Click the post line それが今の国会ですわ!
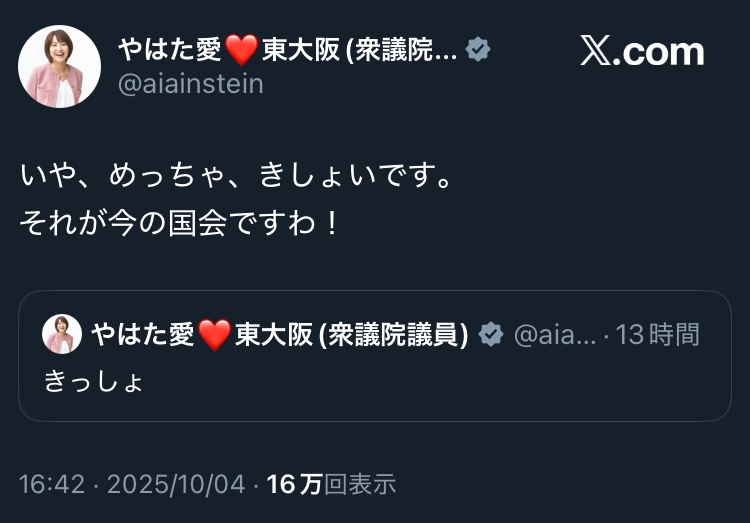 click(x=180, y=221)
